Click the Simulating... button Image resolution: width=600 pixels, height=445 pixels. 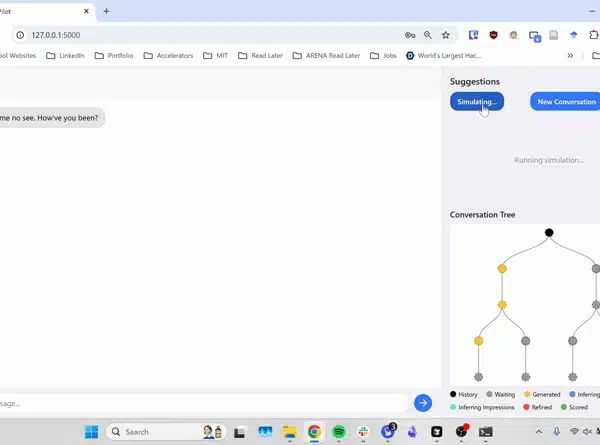tap(477, 102)
